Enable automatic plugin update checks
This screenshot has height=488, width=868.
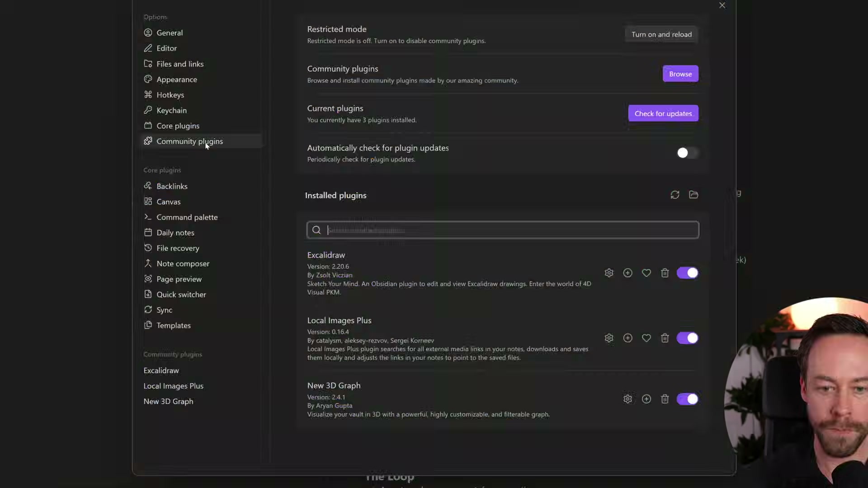click(687, 153)
